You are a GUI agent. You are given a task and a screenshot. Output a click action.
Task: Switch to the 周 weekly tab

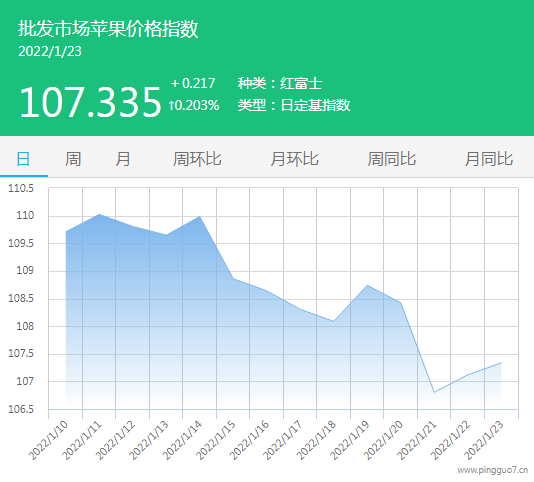(x=73, y=159)
